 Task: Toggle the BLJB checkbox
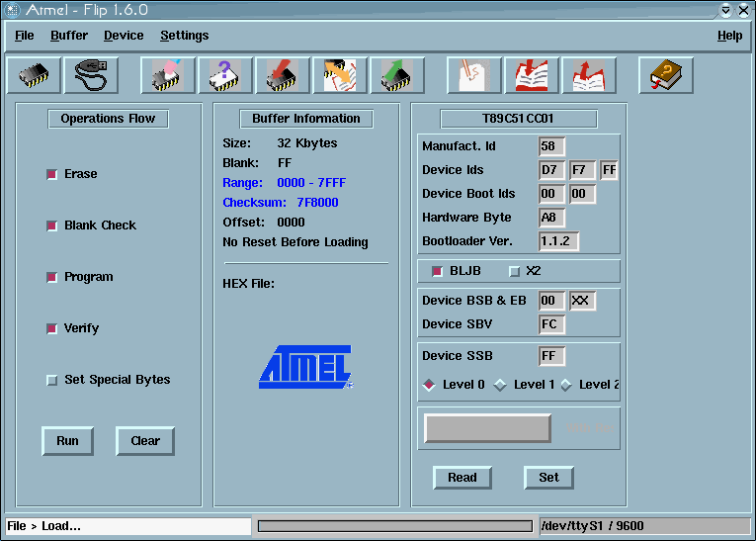[438, 271]
